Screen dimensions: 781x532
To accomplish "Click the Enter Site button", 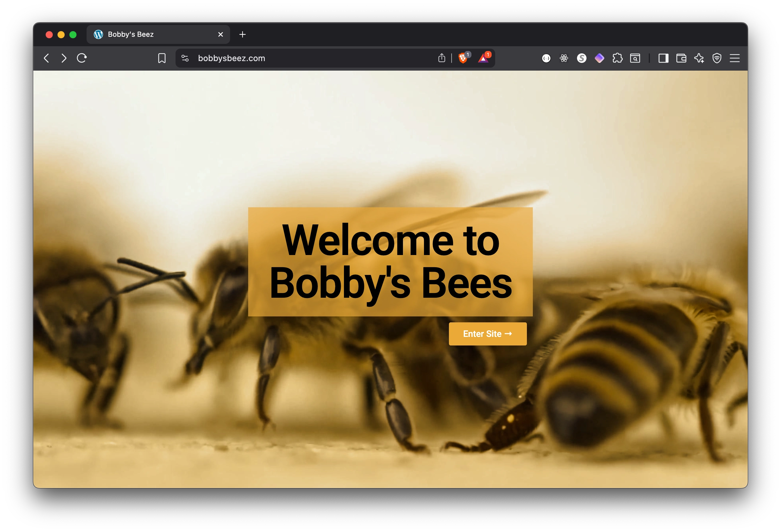I will [487, 334].
